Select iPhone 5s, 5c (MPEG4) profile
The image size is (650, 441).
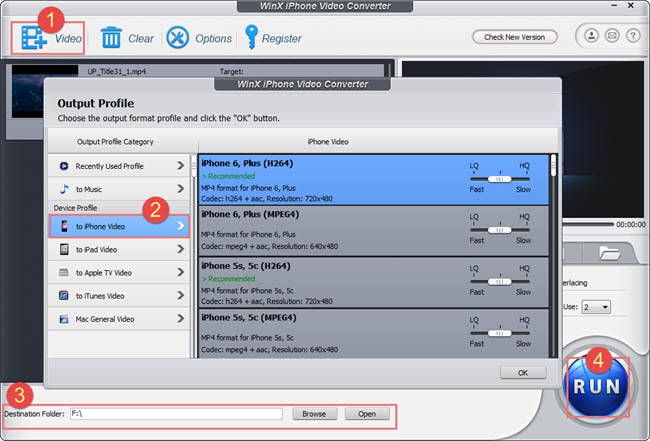pos(374,333)
